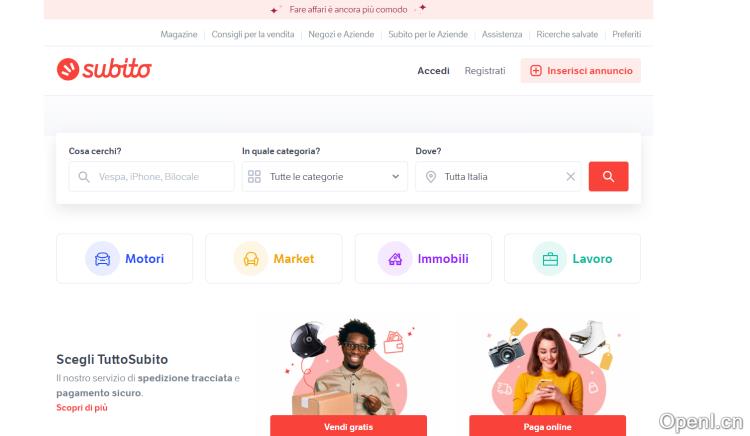Click the Registrati link
750x436 pixels.
click(485, 71)
